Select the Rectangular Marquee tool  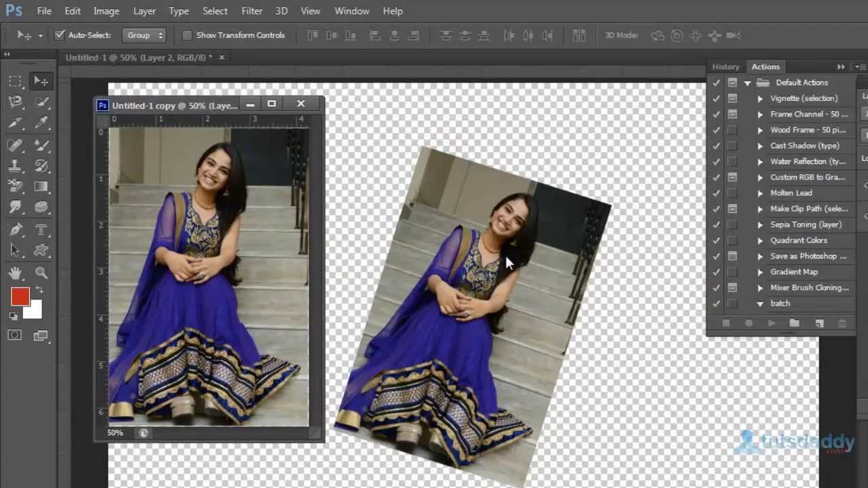pyautogui.click(x=15, y=81)
